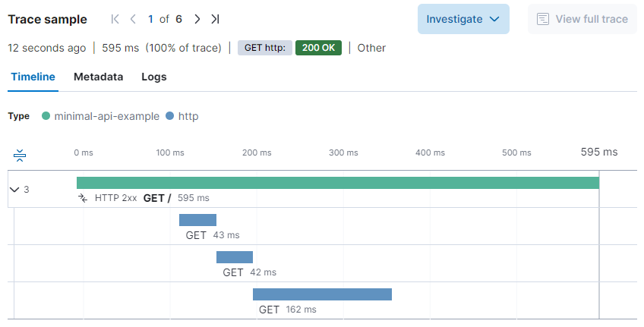Go to previous trace sample

tap(133, 19)
